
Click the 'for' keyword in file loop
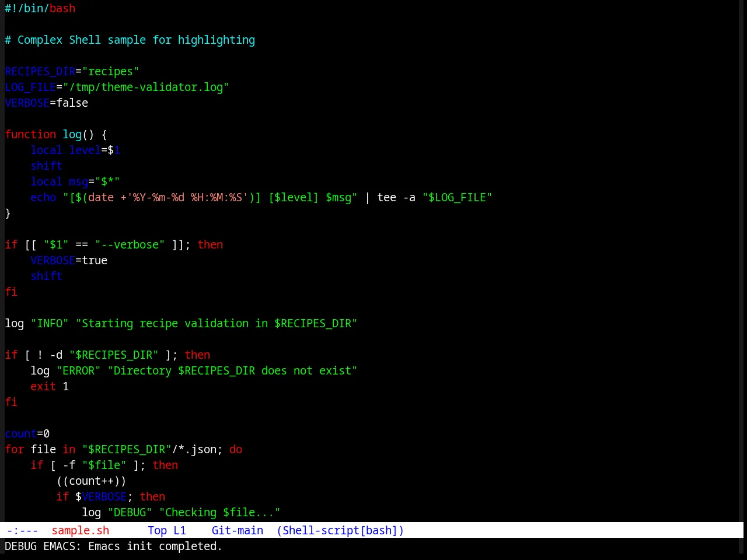[x=15, y=449]
